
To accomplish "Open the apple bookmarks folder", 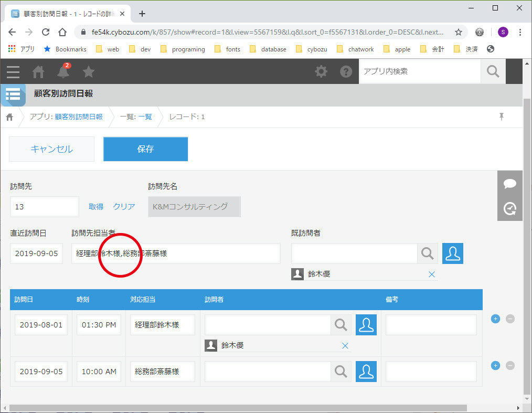I will tap(397, 49).
